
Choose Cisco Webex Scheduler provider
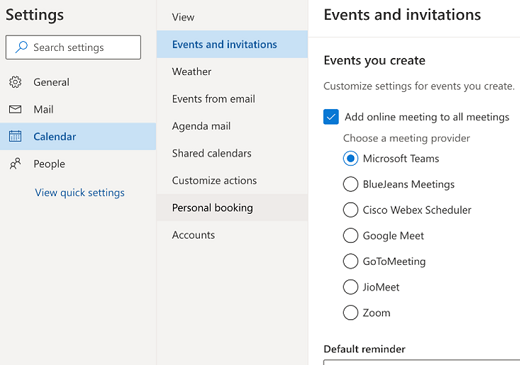[350, 210]
